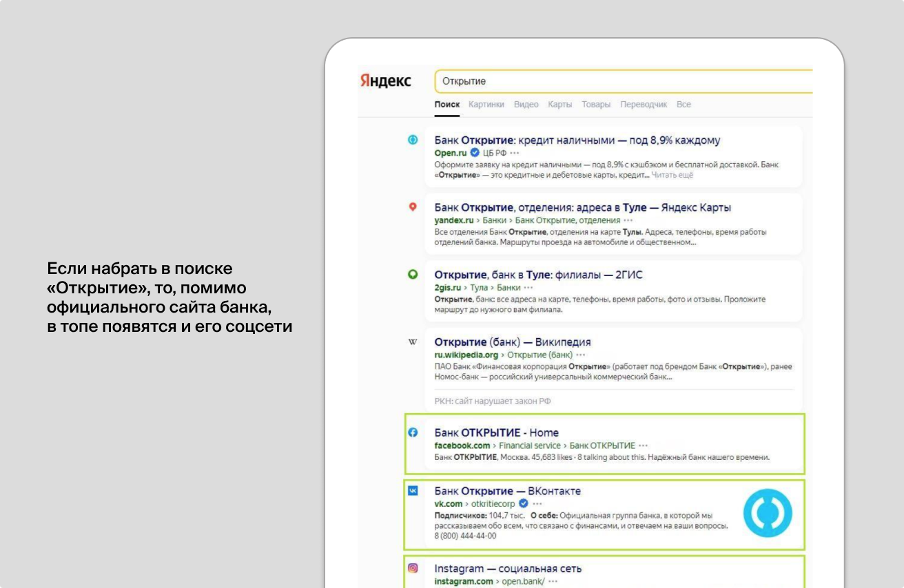
Task: Open 'Instagram — социальная сеть' result
Action: pos(508,569)
